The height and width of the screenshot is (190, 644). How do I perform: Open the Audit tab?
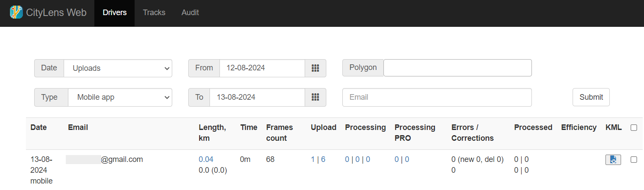pyautogui.click(x=190, y=13)
